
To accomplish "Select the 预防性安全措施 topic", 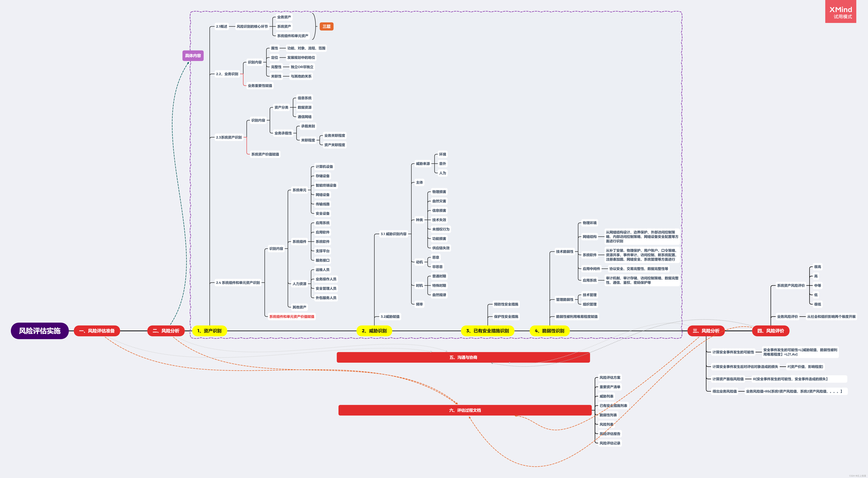I will tap(506, 304).
